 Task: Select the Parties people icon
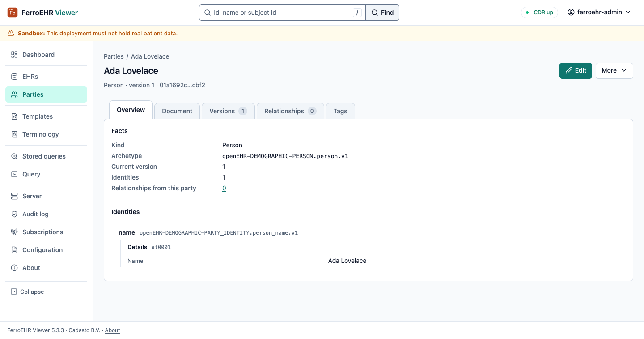(14, 94)
